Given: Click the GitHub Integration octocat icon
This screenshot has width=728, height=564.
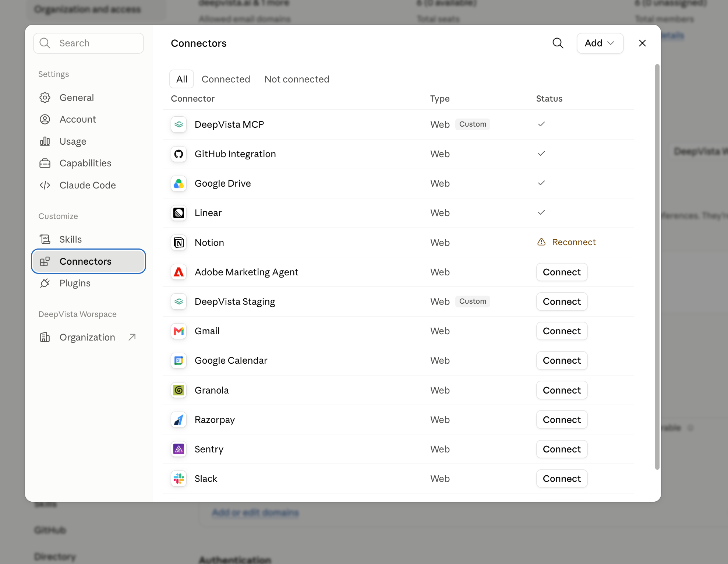Looking at the screenshot, I should pos(179,154).
